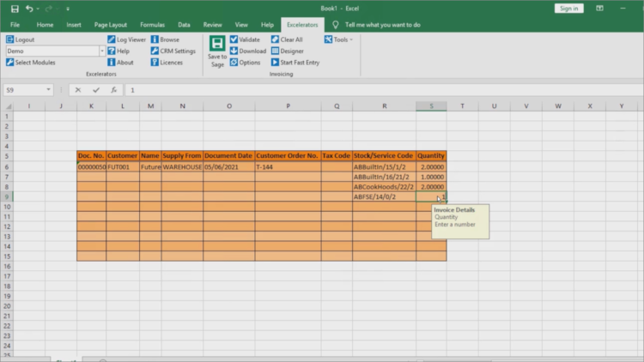
Task: Open the Log Viewer
Action: point(126,39)
